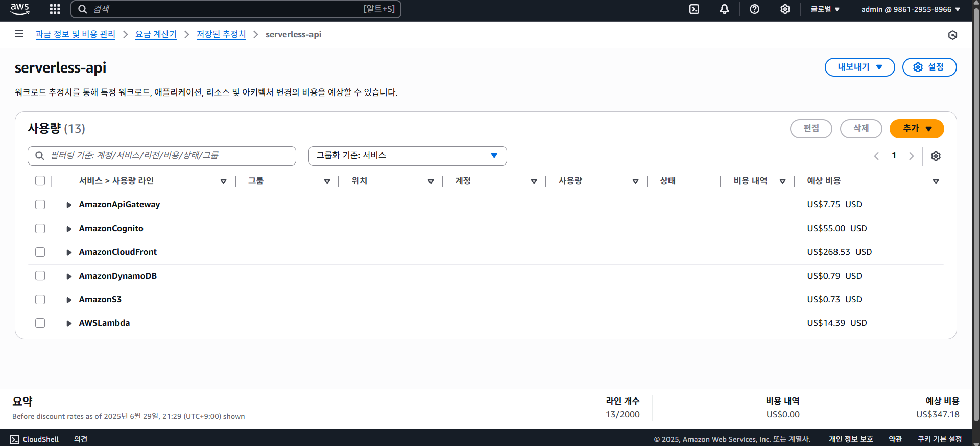Open 쿠키 기본 설정 link

click(x=940, y=439)
